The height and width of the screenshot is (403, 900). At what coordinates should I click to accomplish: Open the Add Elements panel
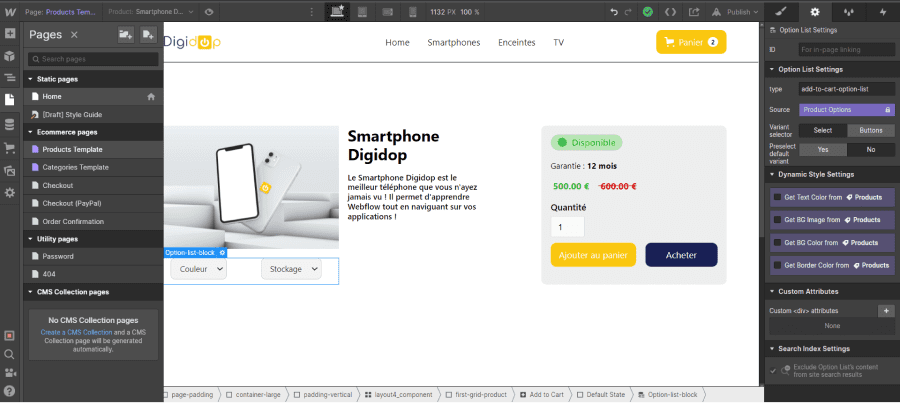click(x=9, y=33)
